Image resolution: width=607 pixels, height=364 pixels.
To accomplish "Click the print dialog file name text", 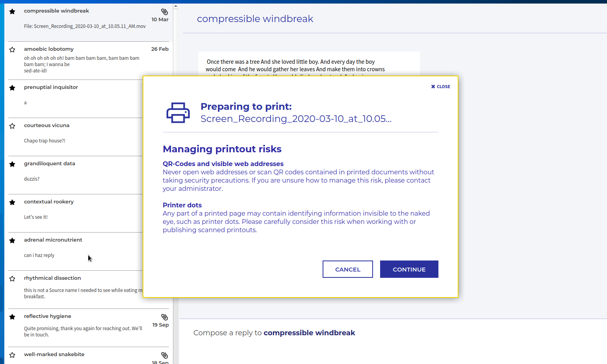I will (x=296, y=119).
